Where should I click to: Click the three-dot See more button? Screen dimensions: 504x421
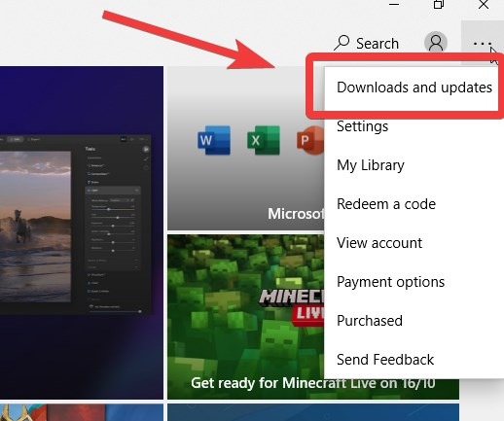[x=483, y=44]
